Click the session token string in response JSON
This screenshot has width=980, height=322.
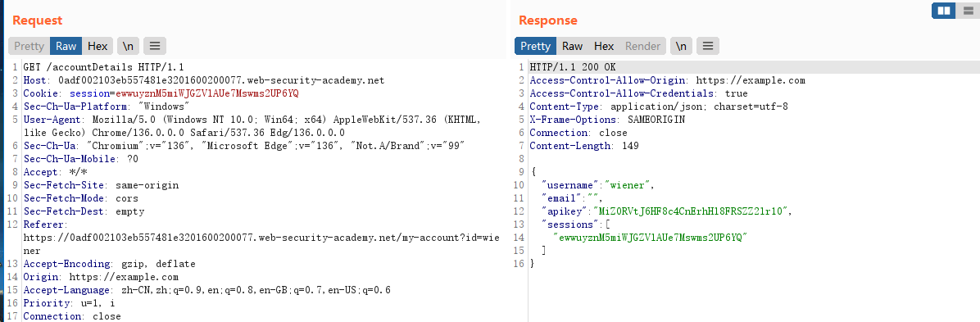(651, 238)
